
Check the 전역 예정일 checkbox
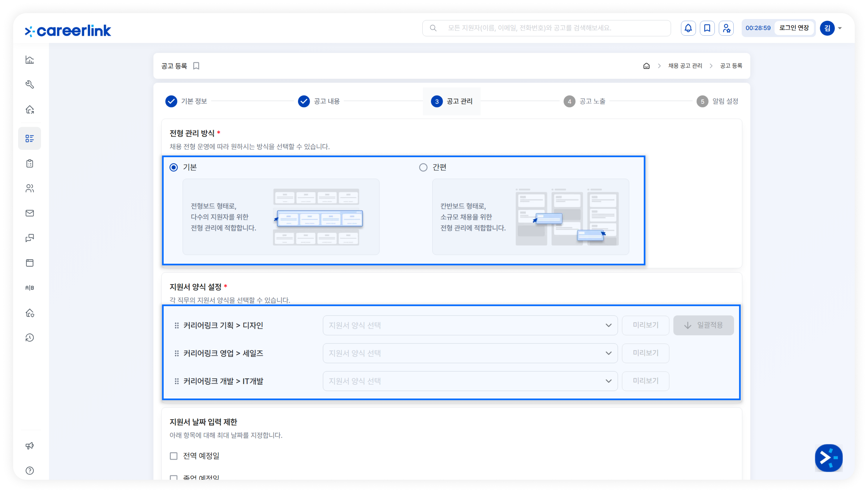174,456
